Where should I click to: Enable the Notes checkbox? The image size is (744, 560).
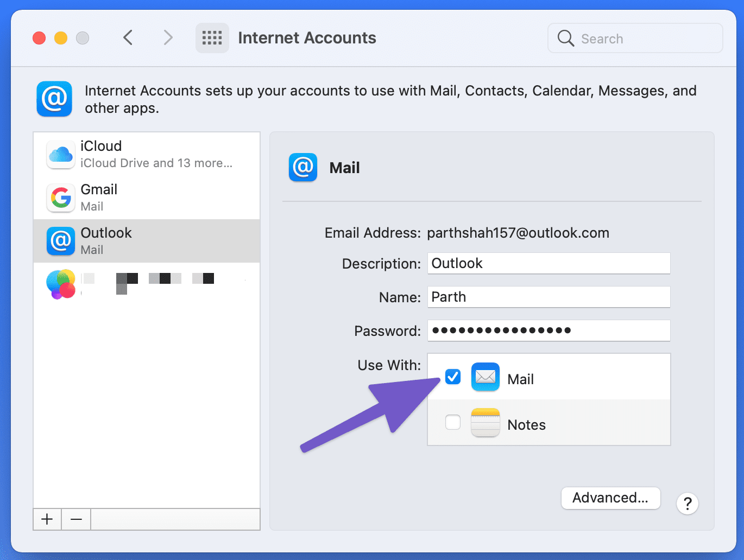click(453, 422)
